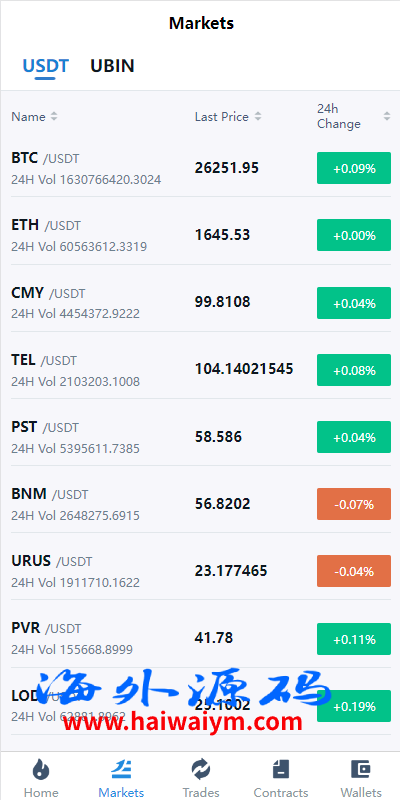Screen dimensions: 400x800
Task: Sort by Last Price arrows
Action: tap(258, 117)
